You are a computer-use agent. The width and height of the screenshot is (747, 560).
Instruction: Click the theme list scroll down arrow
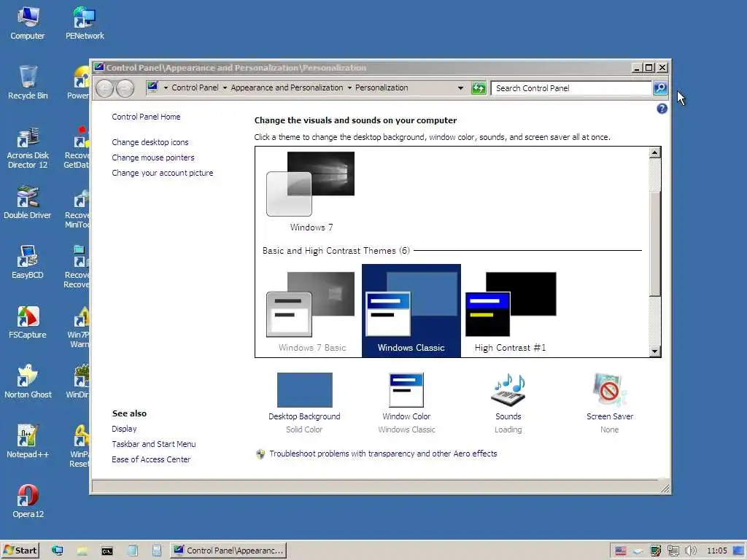(655, 351)
